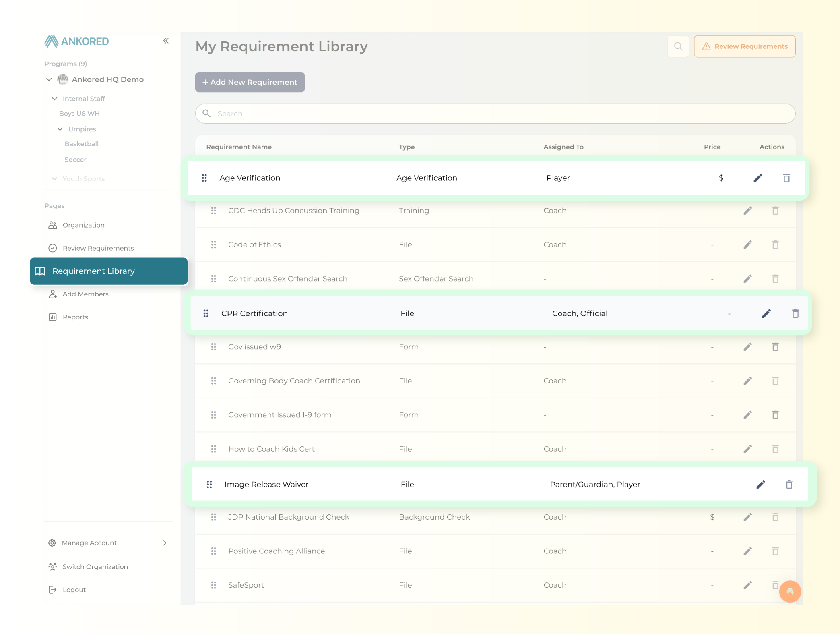840x634 pixels.
Task: Collapse the Umpires tree branch
Action: [x=60, y=129]
